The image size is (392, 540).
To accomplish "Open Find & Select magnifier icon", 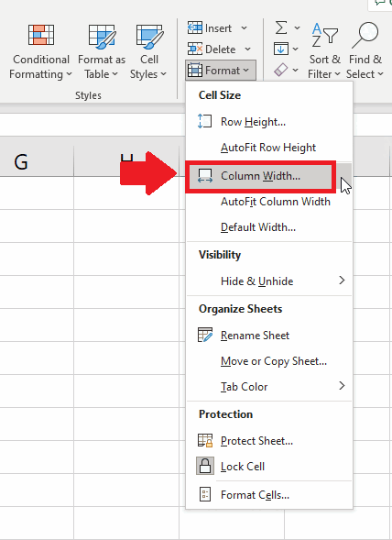I will click(x=365, y=35).
